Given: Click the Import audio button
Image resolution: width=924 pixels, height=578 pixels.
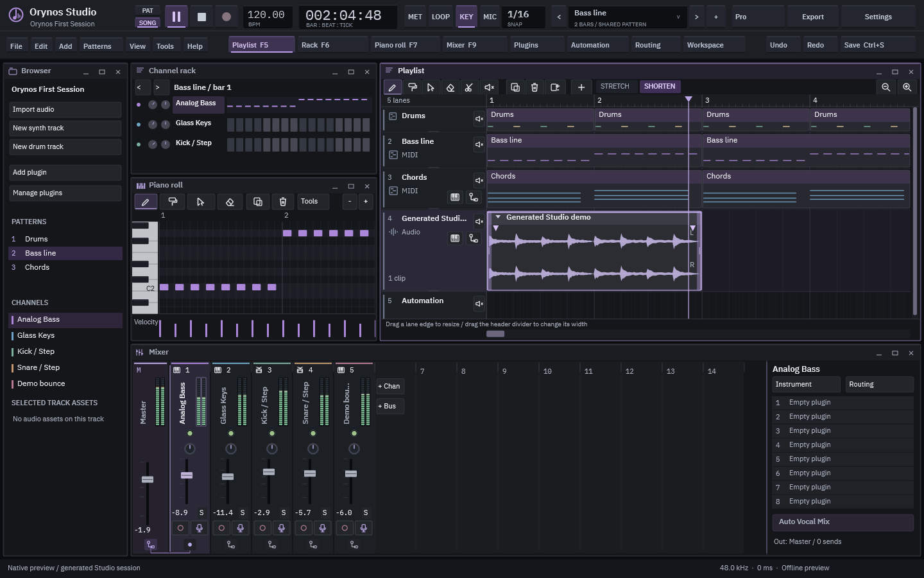Looking at the screenshot, I should (65, 110).
